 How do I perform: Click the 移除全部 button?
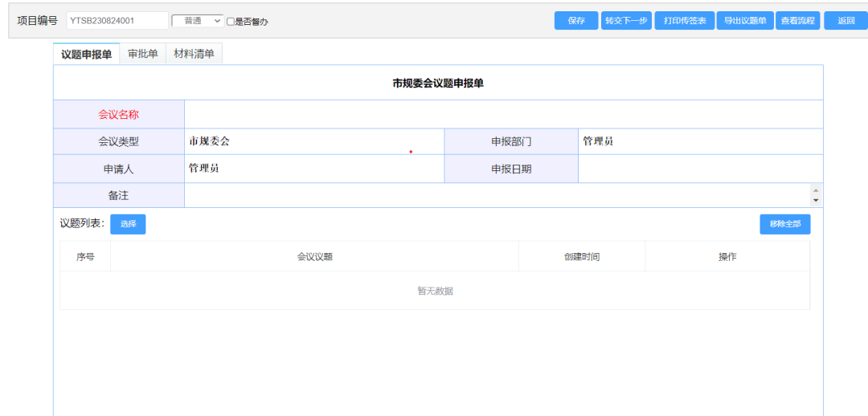click(784, 224)
